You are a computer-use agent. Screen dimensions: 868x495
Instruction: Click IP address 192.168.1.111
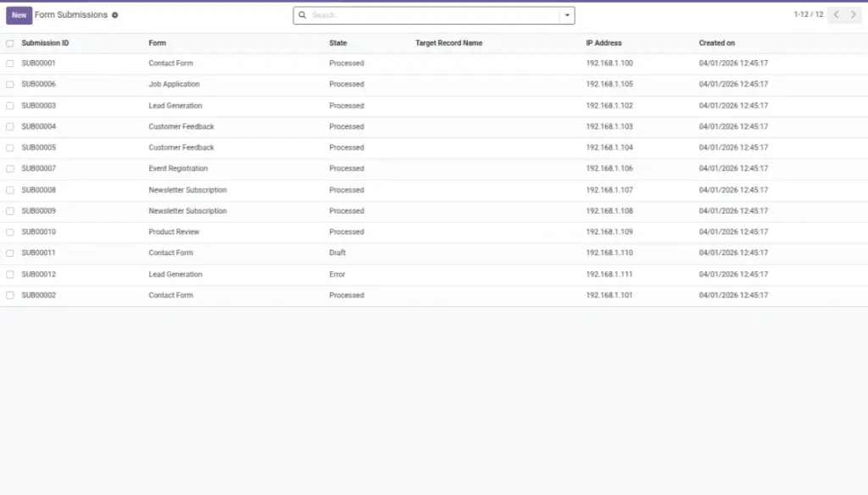609,275
